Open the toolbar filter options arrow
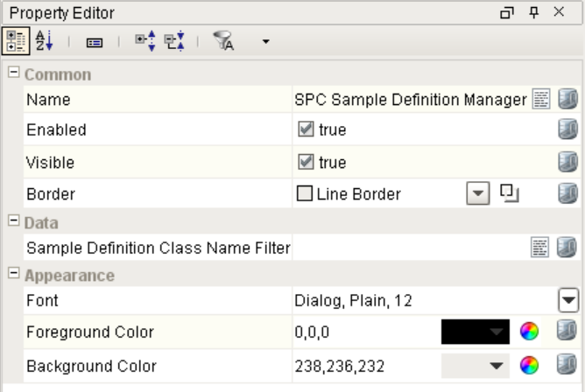 pos(266,41)
